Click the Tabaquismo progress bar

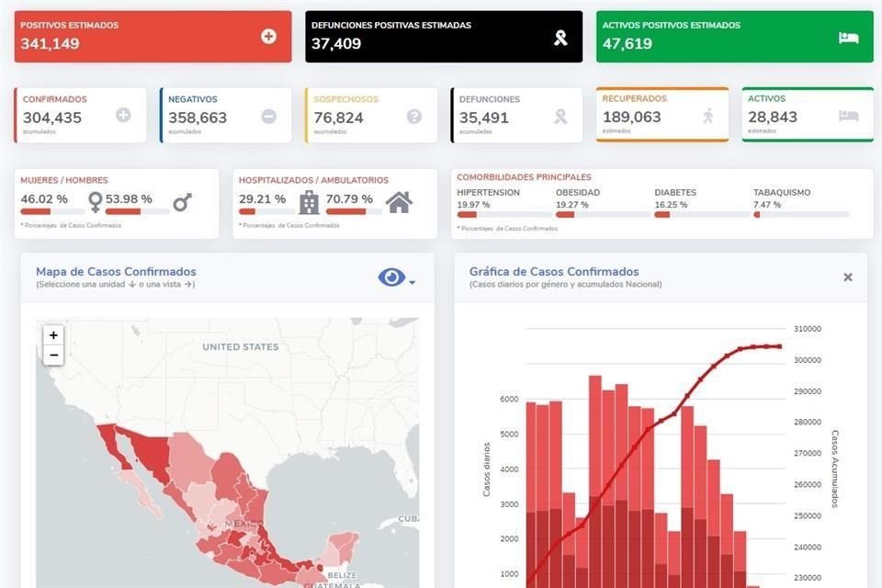coord(801,214)
